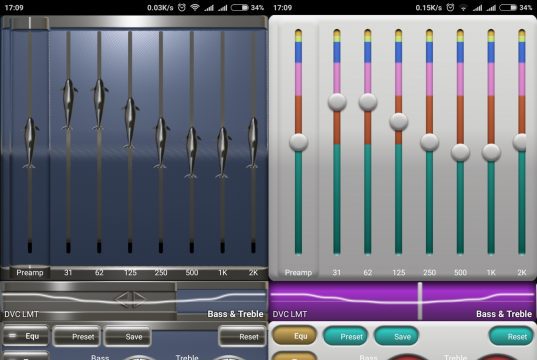Open the teal Preset button
This screenshot has height=360, width=537.
[345, 336]
